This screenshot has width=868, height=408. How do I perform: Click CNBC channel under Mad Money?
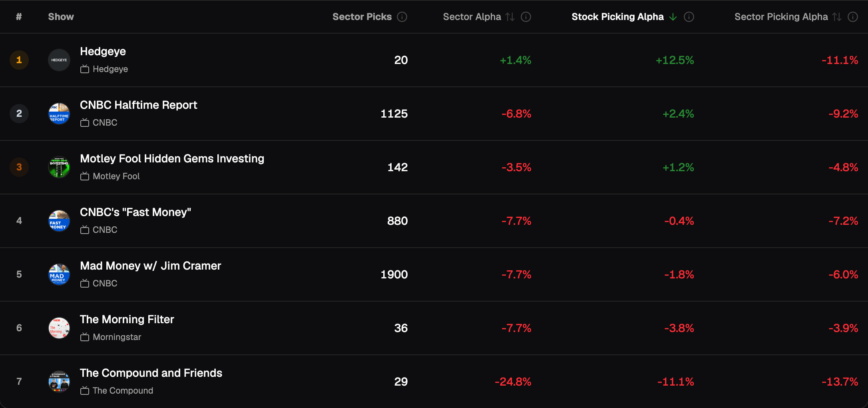tap(105, 284)
